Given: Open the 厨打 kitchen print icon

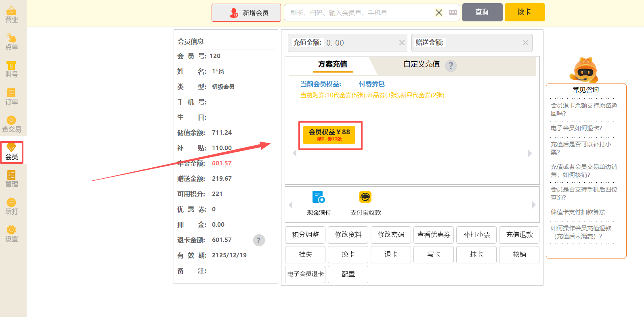Looking at the screenshot, I should [11, 206].
